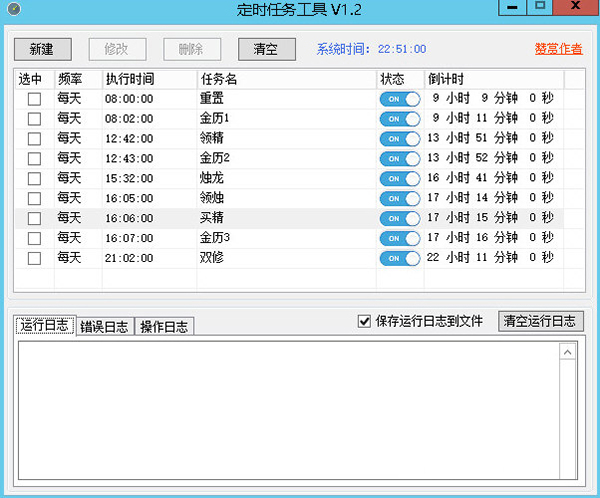Click the 状态 column header
600x498 pixels.
click(x=400, y=79)
